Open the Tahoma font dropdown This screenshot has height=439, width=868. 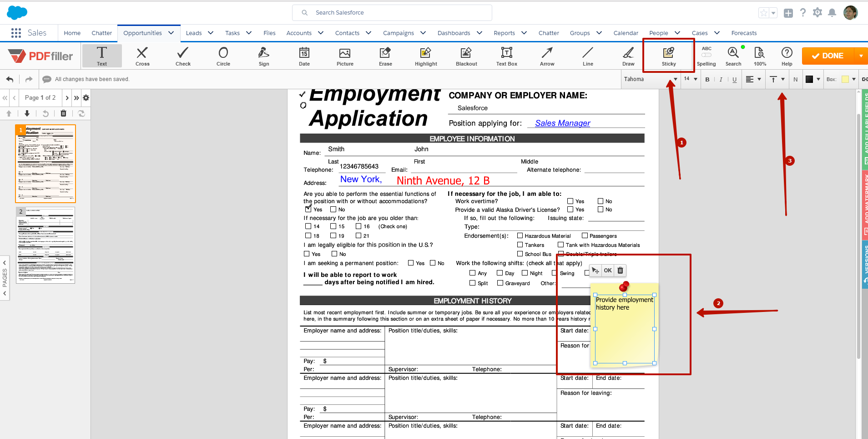[x=651, y=79]
